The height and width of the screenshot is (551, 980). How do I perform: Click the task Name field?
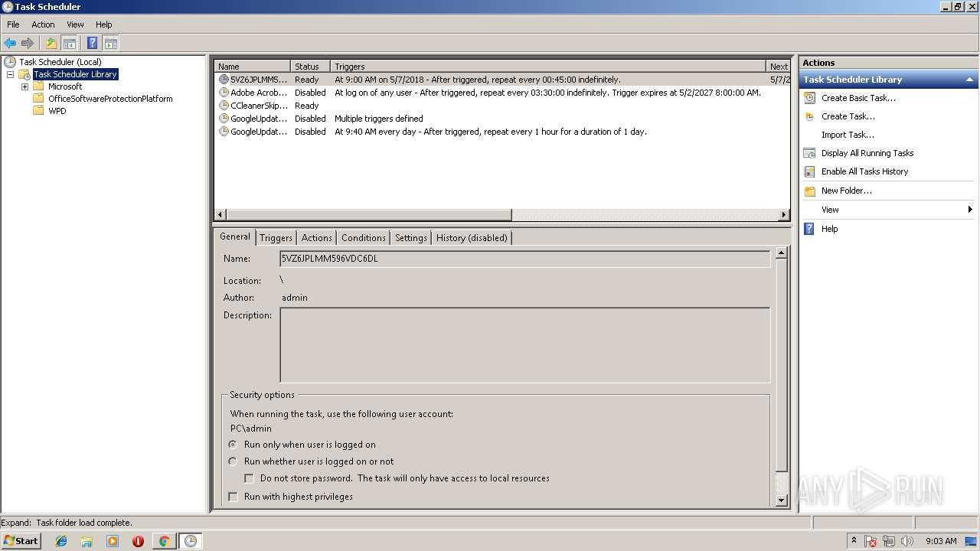[x=524, y=259]
